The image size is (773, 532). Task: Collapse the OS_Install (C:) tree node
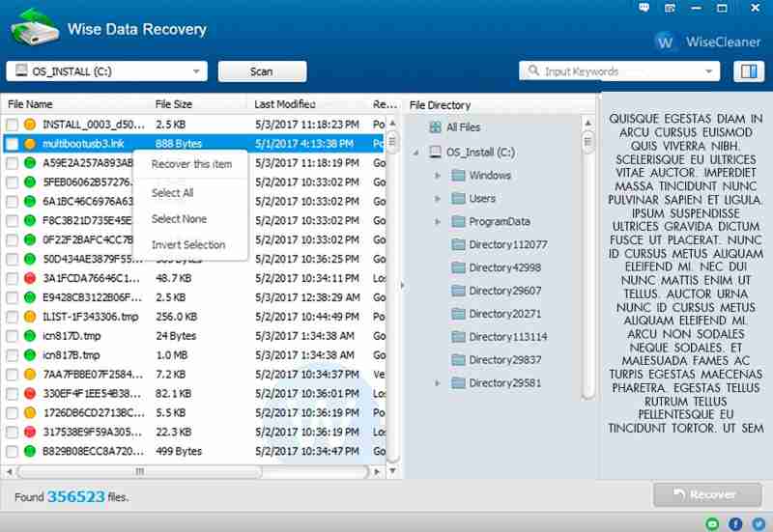(x=415, y=153)
